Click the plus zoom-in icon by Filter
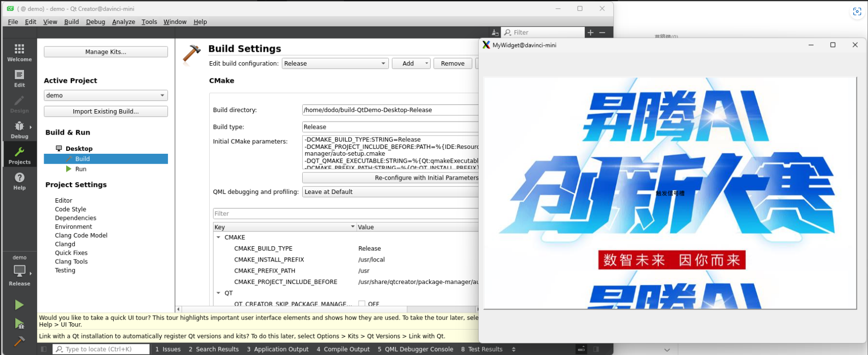The width and height of the screenshot is (868, 355). pyautogui.click(x=591, y=33)
